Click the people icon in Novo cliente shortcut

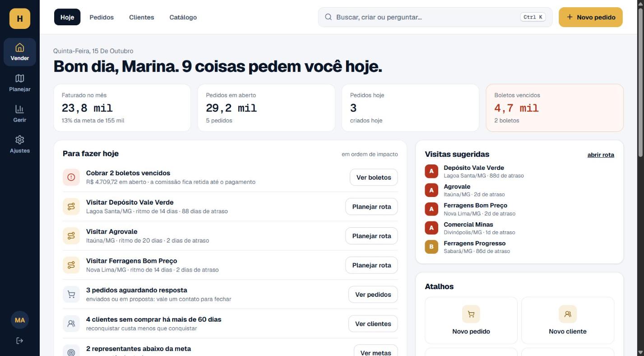[x=568, y=314]
